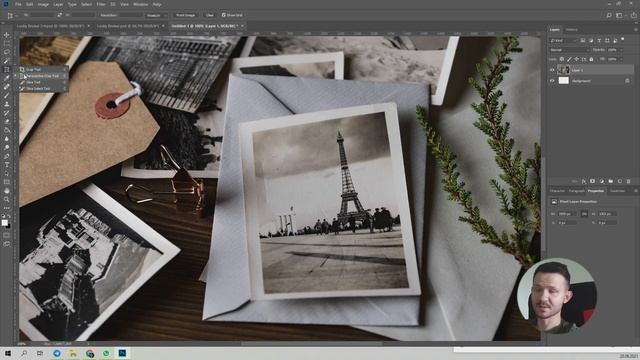Create a new group folder icon
Image resolution: width=640 pixels, height=360 pixels.
point(611,181)
